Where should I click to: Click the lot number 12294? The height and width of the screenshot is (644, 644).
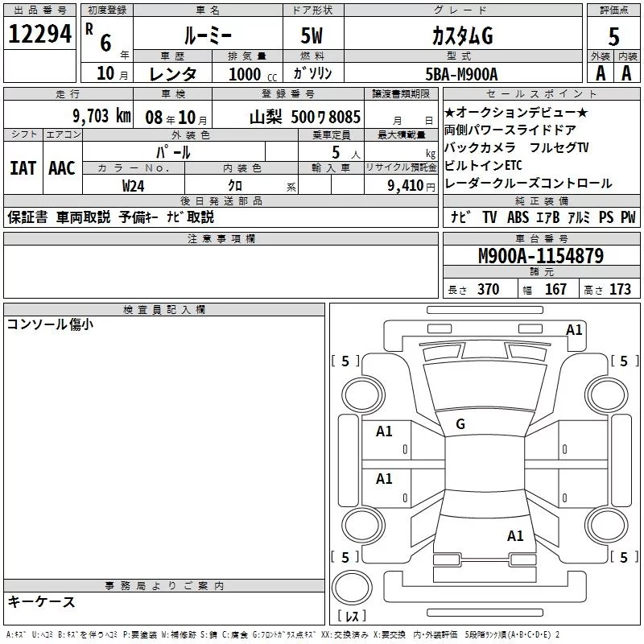click(x=40, y=34)
